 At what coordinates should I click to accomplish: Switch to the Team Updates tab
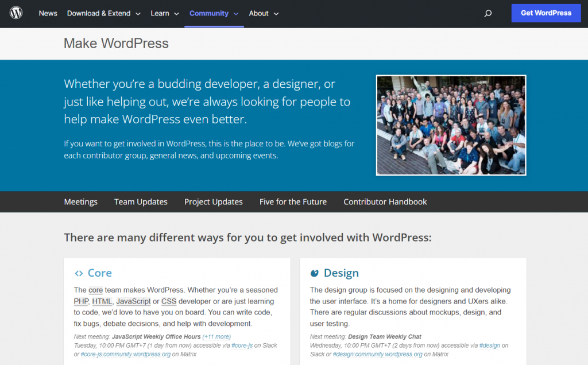[x=141, y=201]
